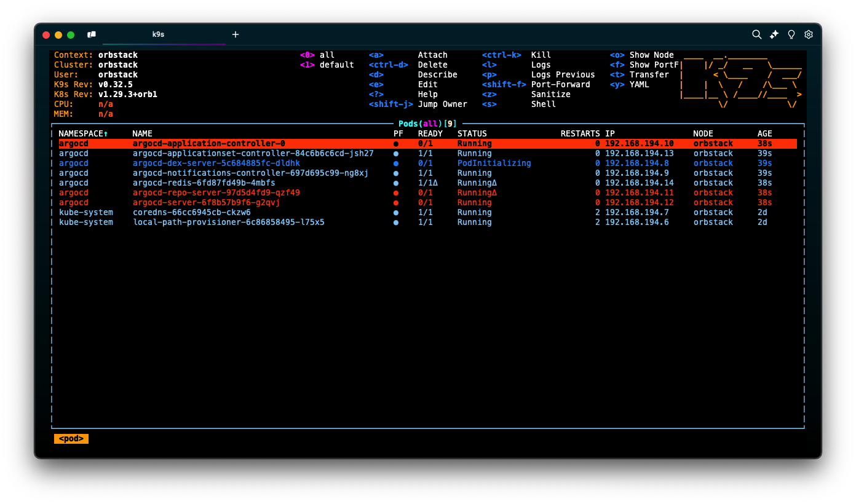
Task: Click the lightbulb hints icon
Action: 791,35
